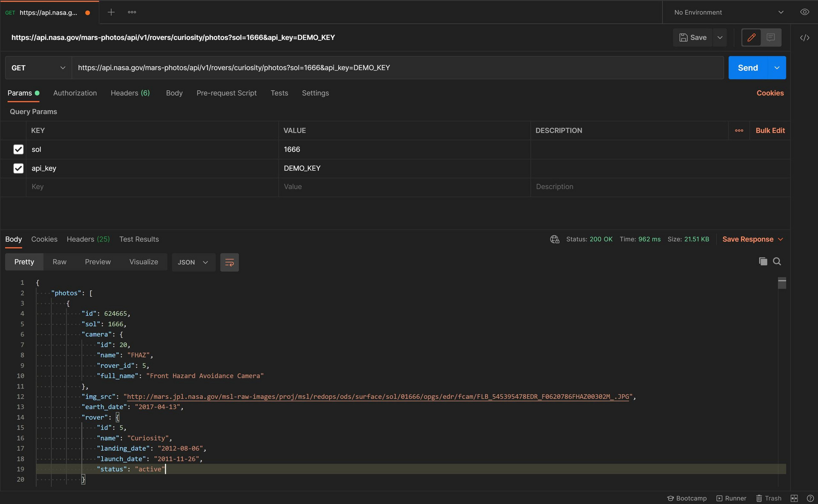The height and width of the screenshot is (504, 818).
Task: Click the request title URL name
Action: coord(173,37)
